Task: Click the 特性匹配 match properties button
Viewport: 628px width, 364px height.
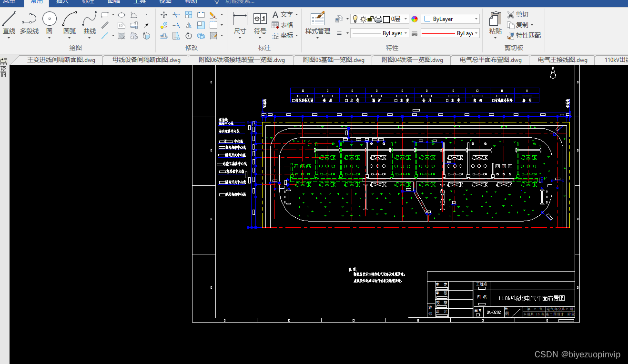Action: tap(524, 35)
